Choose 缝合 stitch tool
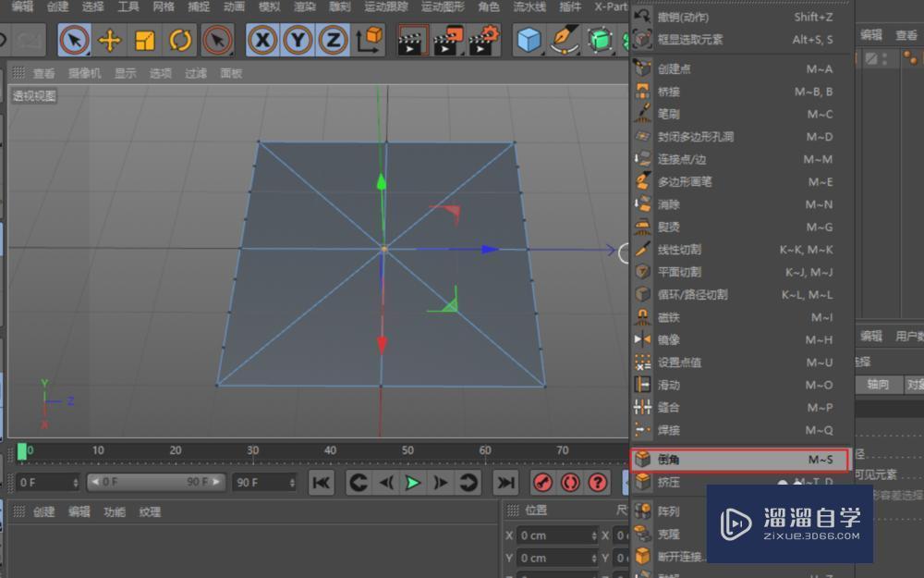 741,408
